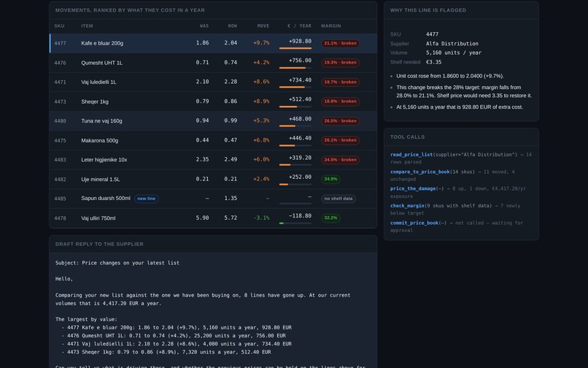Select the Uje mineral 1.5L row
Screen dimensions: 588x368
(213, 179)
